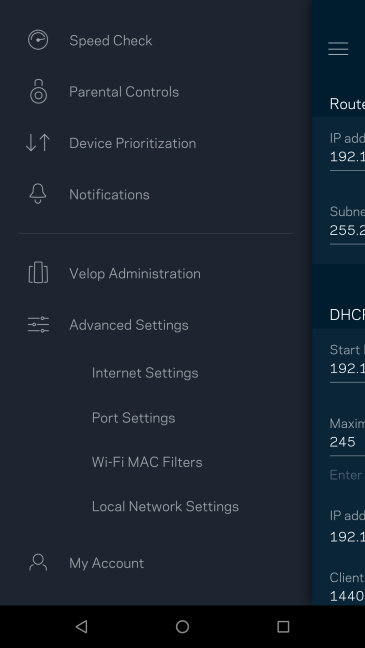The height and width of the screenshot is (648, 365).
Task: Open My Account
Action: [107, 563]
